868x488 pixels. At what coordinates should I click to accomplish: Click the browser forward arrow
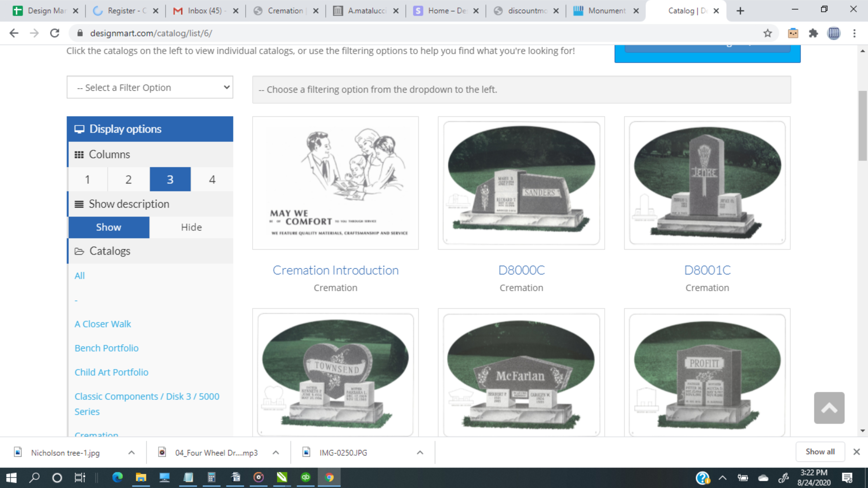[34, 33]
